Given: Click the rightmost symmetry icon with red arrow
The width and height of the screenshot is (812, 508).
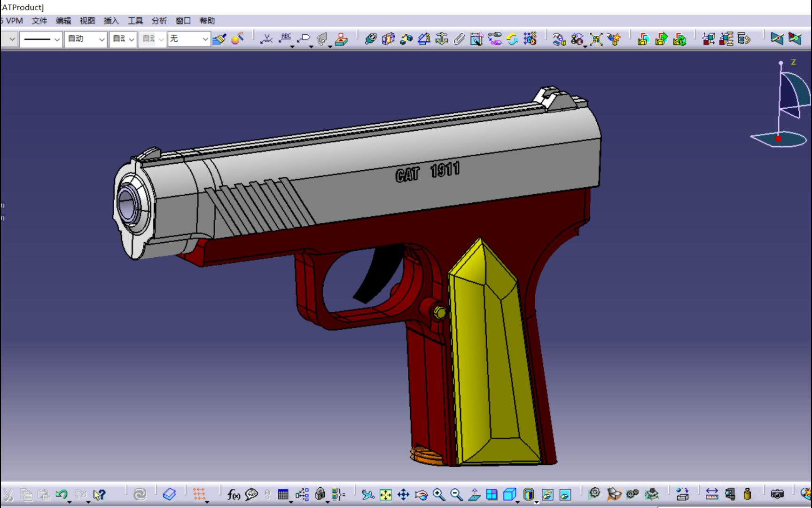Looking at the screenshot, I should pos(795,39).
